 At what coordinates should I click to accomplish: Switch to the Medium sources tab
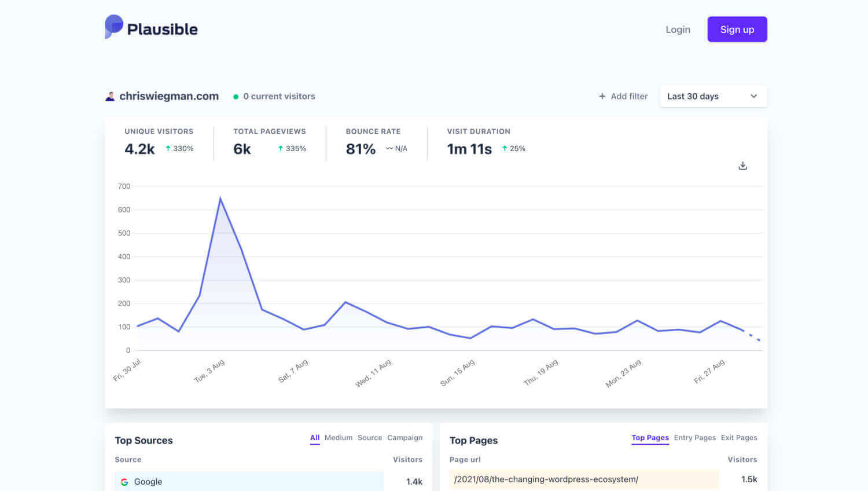(x=338, y=438)
